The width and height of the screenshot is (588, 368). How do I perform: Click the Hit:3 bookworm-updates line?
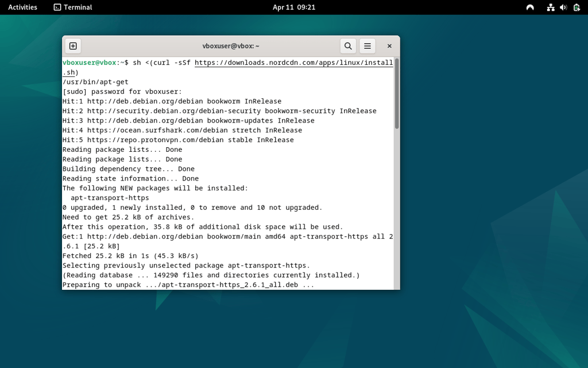click(x=188, y=121)
